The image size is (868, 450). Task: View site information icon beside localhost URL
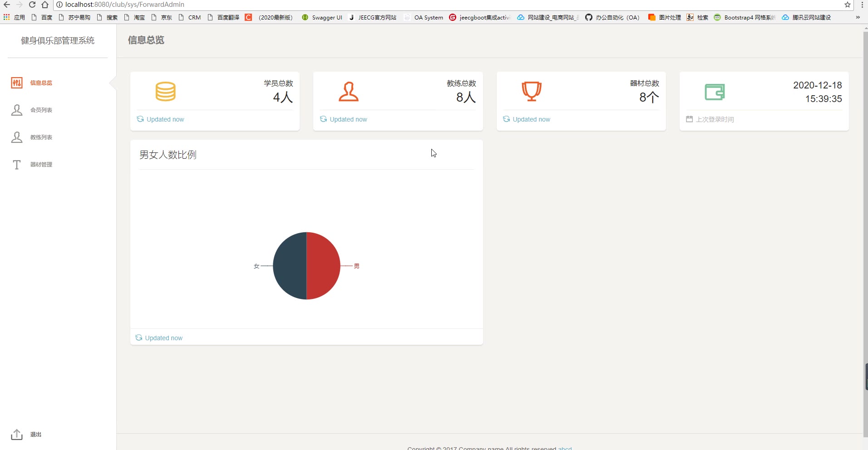(x=59, y=5)
